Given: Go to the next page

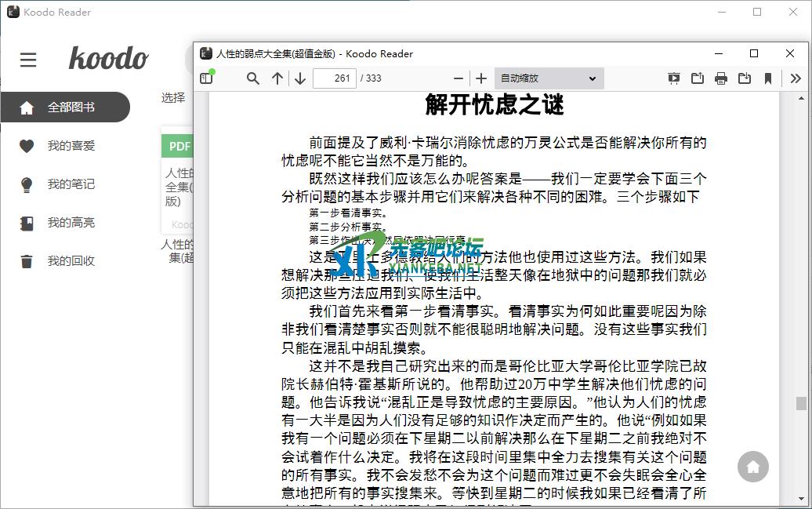Looking at the screenshot, I should pyautogui.click(x=300, y=78).
